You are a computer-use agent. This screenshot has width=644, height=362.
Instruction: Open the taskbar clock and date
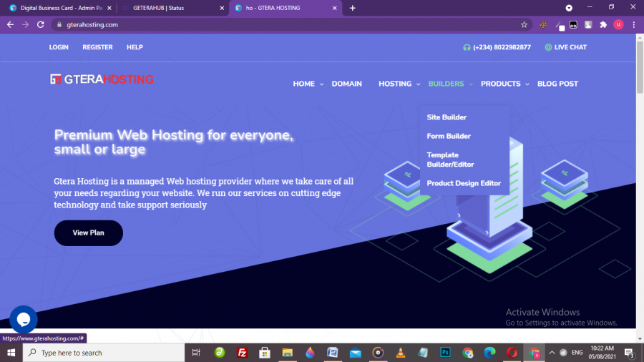click(602, 353)
